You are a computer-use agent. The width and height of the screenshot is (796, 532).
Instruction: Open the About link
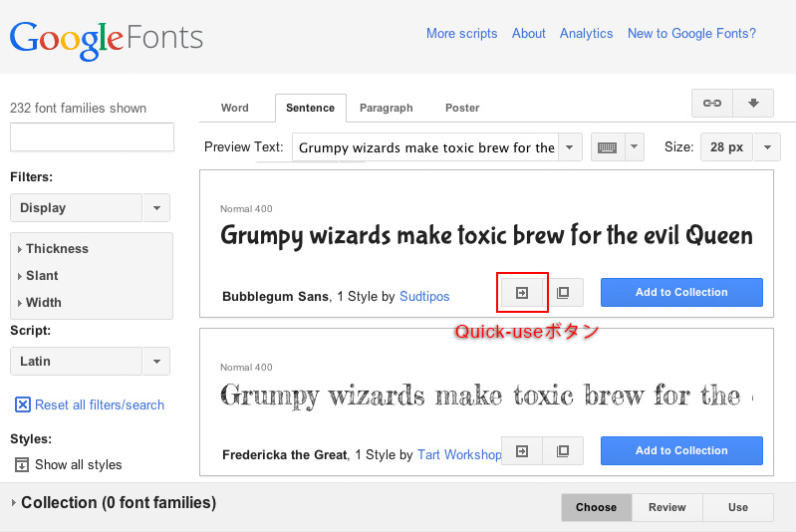point(528,34)
